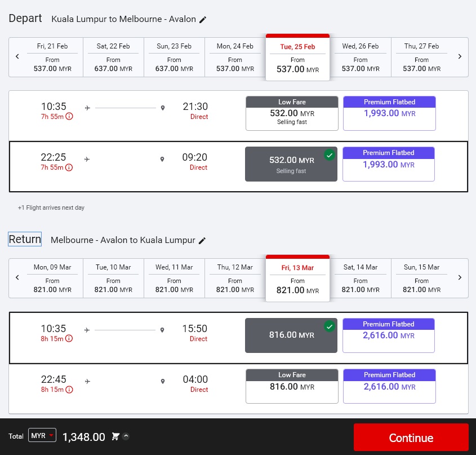Switch departure date to Wed, 26 Feb

point(361,57)
